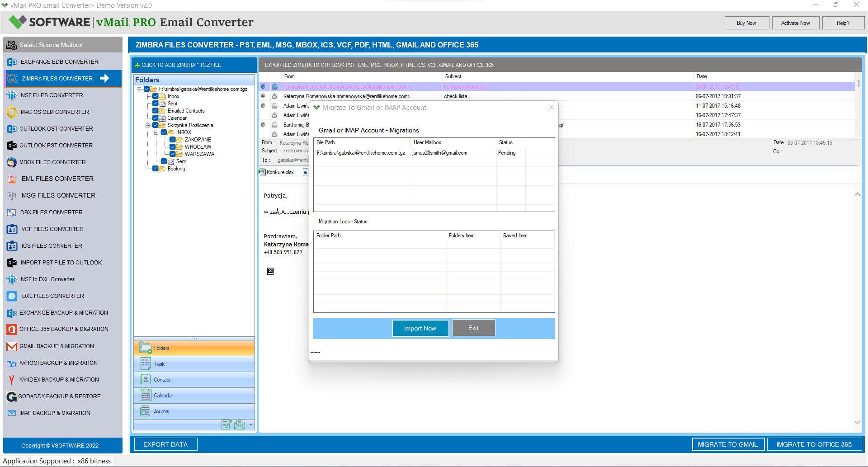Click the Imgrate to Office 365 button
Image resolution: width=868 pixels, height=467 pixels.
pyautogui.click(x=814, y=444)
